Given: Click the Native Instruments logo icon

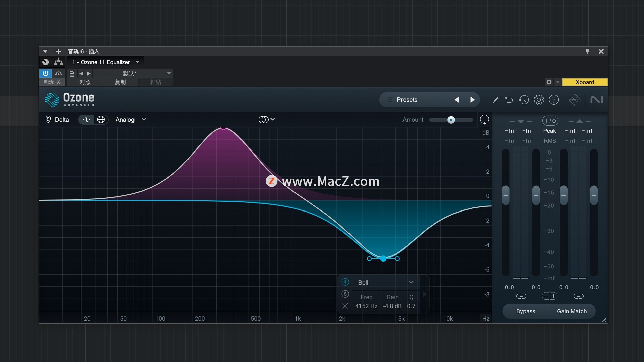Looking at the screenshot, I should pyautogui.click(x=596, y=100).
